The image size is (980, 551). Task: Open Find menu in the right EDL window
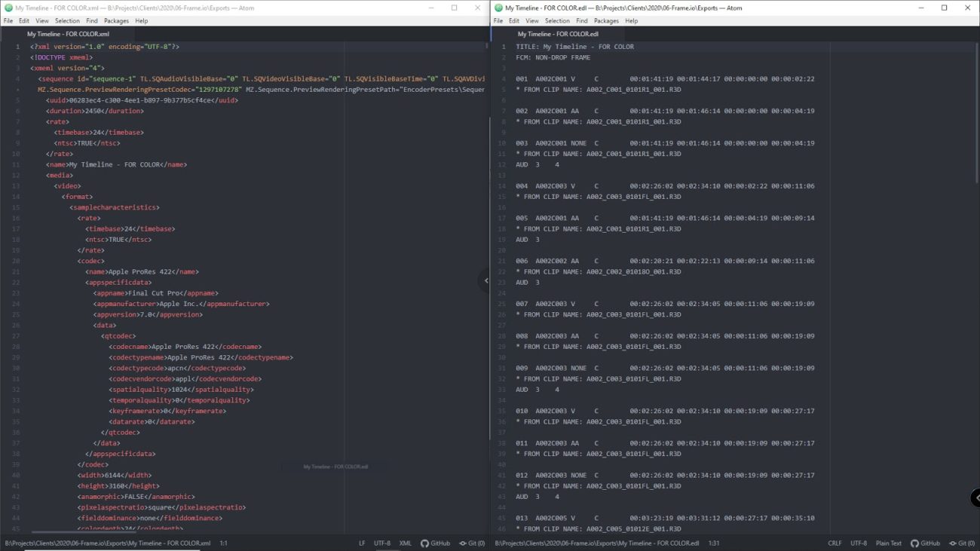[582, 21]
